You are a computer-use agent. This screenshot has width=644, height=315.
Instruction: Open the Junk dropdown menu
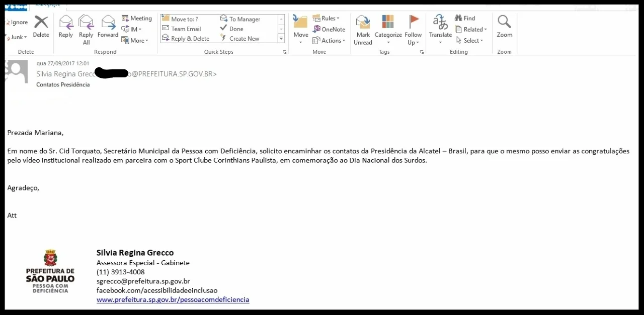[17, 37]
